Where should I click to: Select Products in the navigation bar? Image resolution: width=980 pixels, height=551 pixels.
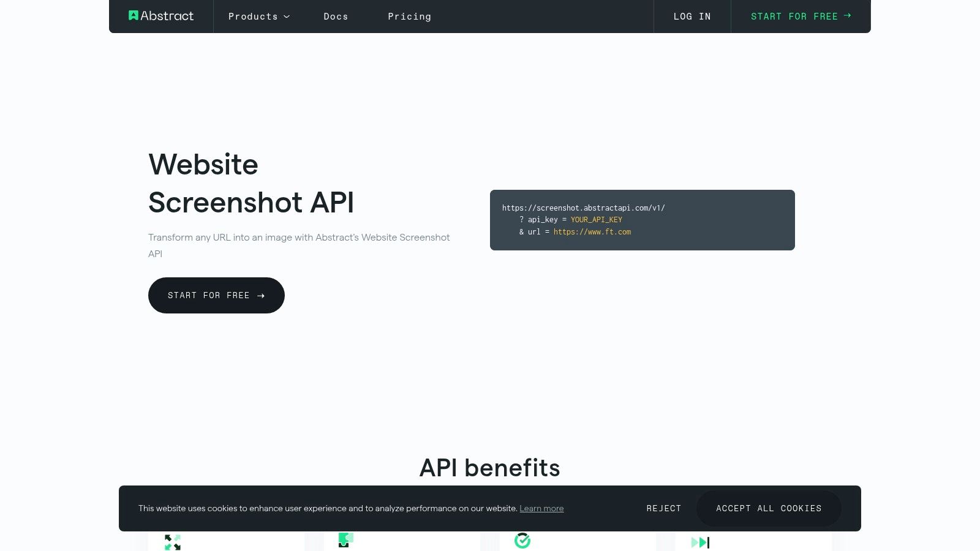point(253,17)
